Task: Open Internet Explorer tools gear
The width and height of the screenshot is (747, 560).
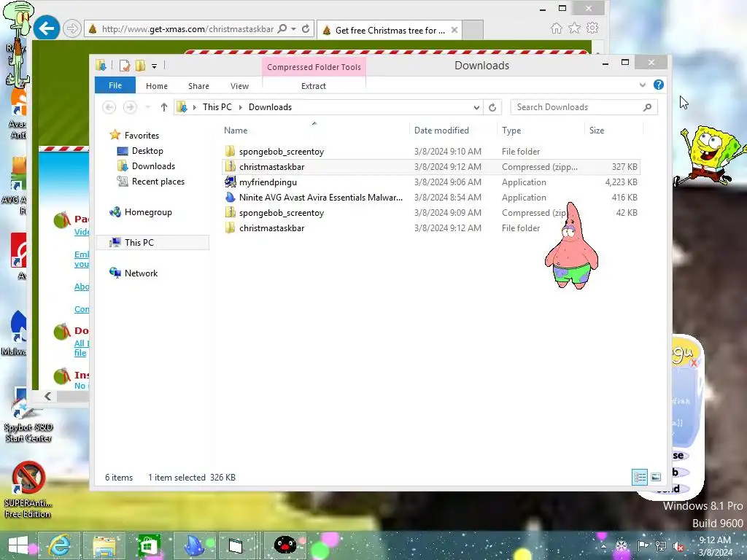Action: coord(592,28)
